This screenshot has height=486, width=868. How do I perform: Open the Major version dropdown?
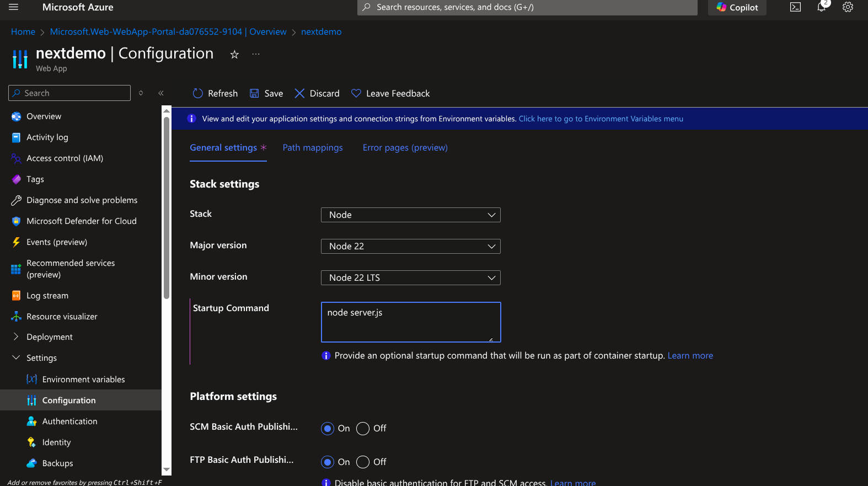[x=411, y=247]
